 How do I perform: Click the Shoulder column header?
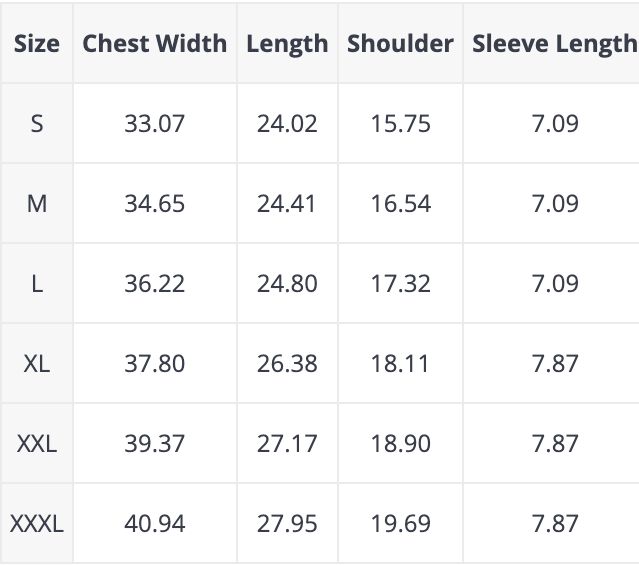[x=400, y=44]
